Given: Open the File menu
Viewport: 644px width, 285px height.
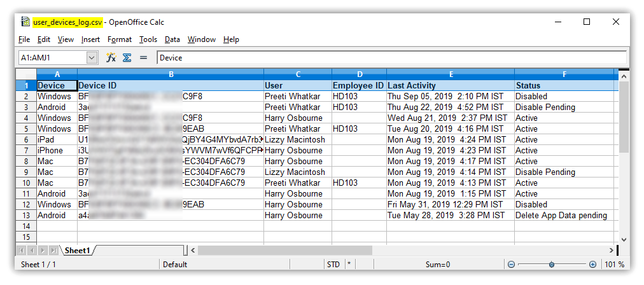Looking at the screenshot, I should (24, 39).
